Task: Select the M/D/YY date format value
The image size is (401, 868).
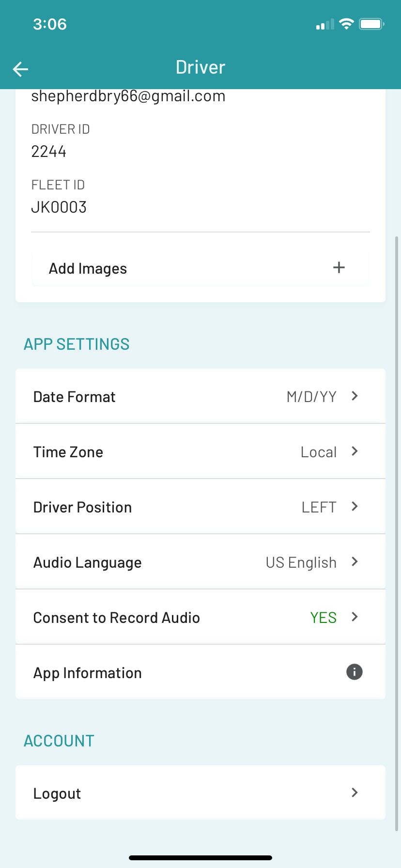Action: pos(311,397)
